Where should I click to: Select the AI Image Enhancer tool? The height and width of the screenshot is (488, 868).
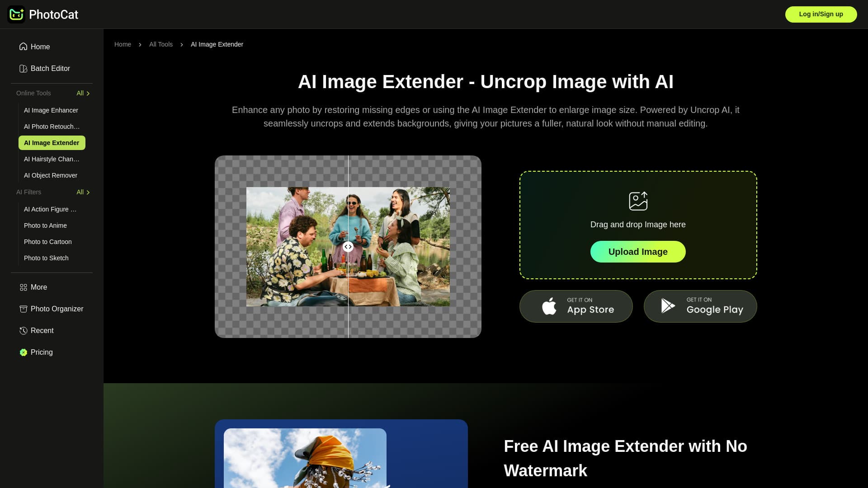[x=51, y=110]
